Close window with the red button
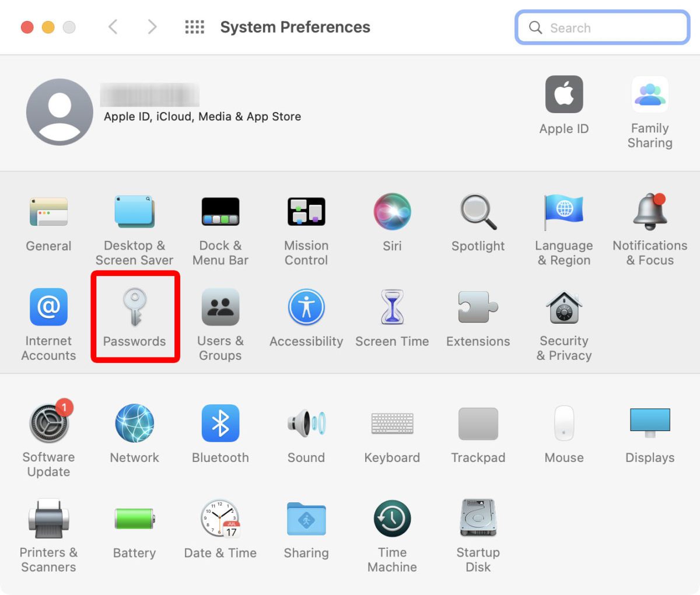 27,27
